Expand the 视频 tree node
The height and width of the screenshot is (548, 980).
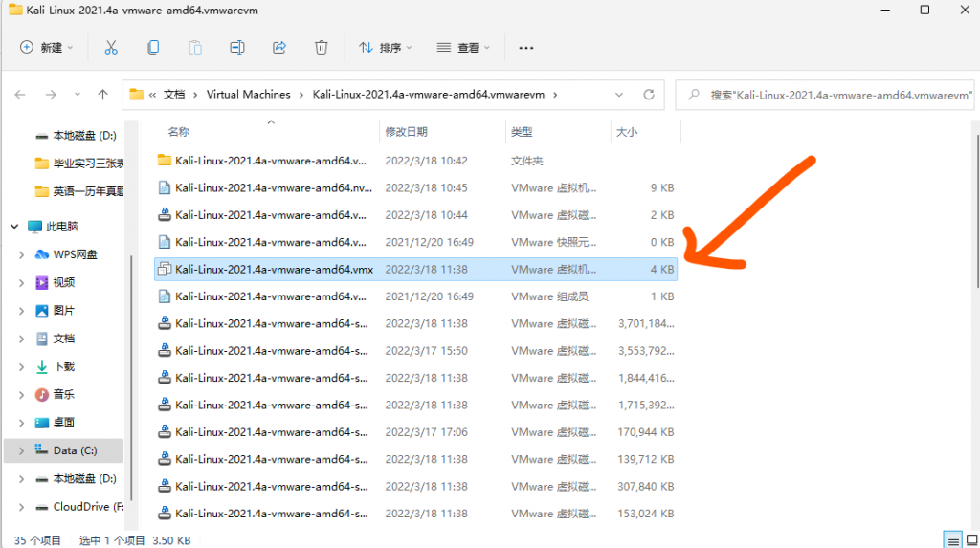[21, 282]
